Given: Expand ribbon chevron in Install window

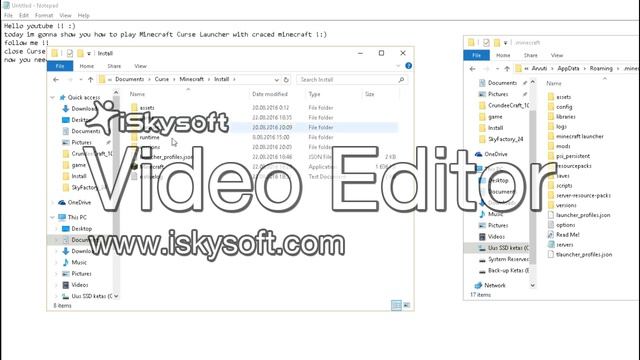Looking at the screenshot, I should pyautogui.click(x=398, y=66).
